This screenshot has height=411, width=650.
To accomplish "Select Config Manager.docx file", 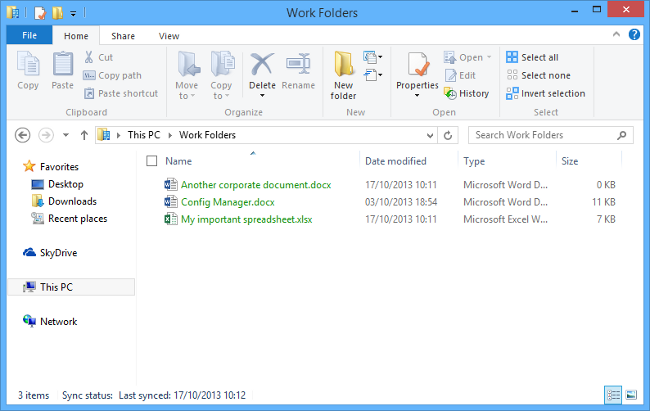I will coord(228,202).
